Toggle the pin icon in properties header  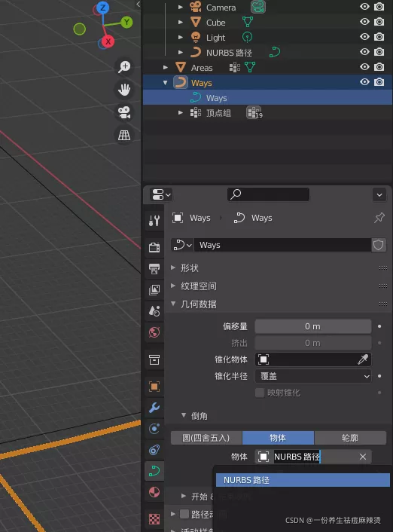[x=379, y=218]
